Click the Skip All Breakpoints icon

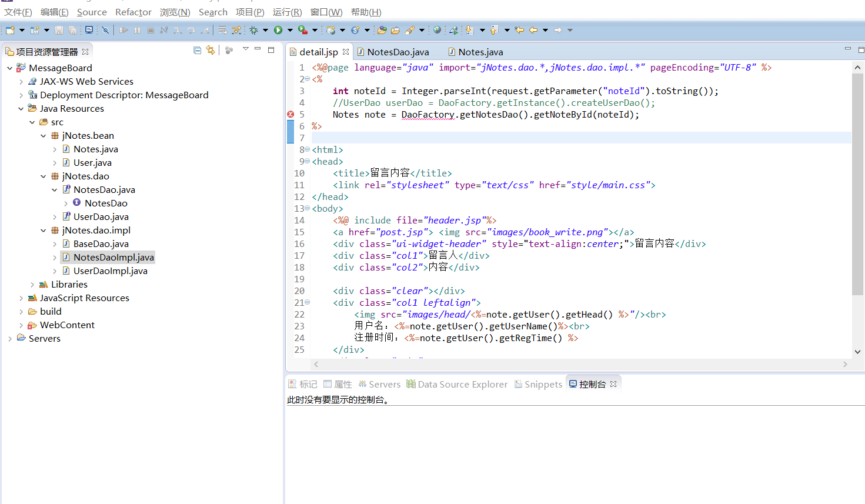click(105, 30)
